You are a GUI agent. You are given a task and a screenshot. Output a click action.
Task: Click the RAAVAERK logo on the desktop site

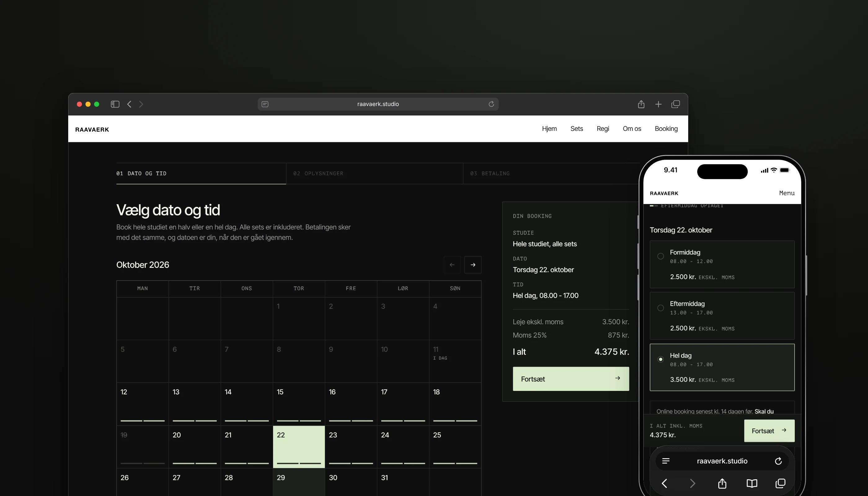pos(92,130)
